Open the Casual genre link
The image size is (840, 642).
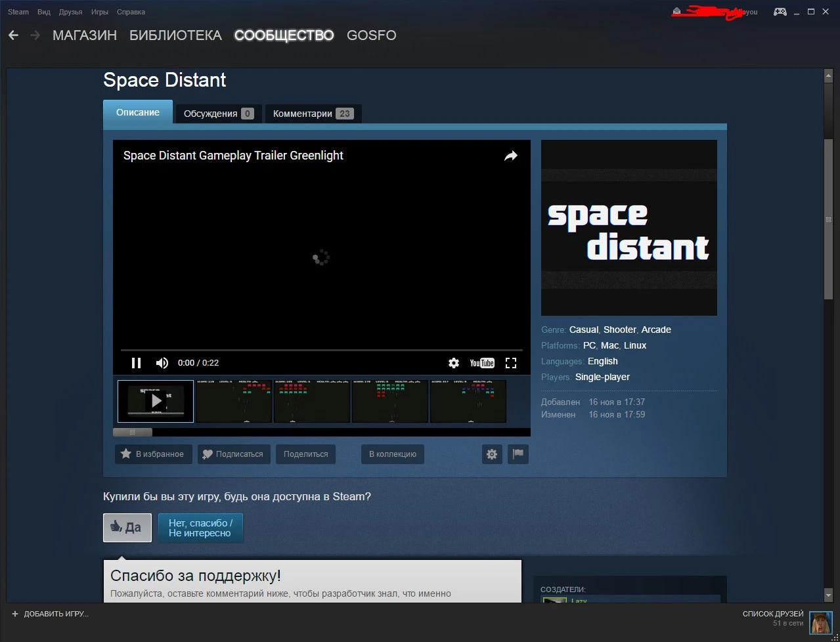583,330
